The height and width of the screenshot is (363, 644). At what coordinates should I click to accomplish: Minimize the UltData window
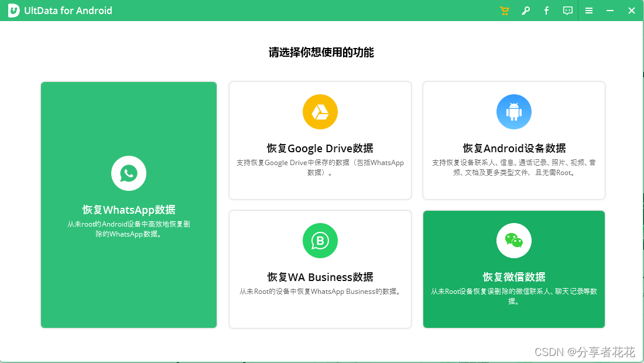[x=610, y=11]
